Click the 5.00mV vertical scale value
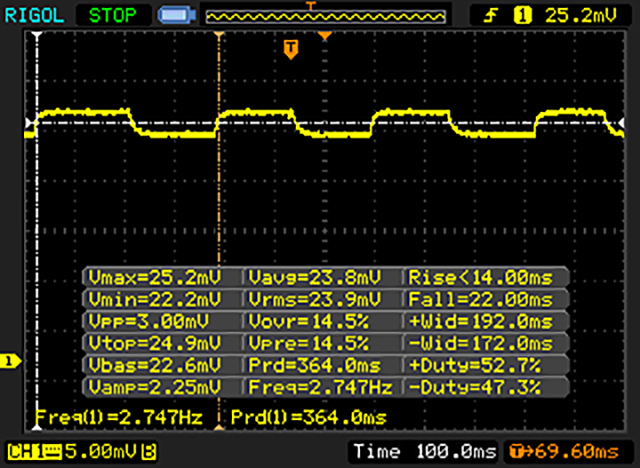640x468 pixels. (x=100, y=451)
